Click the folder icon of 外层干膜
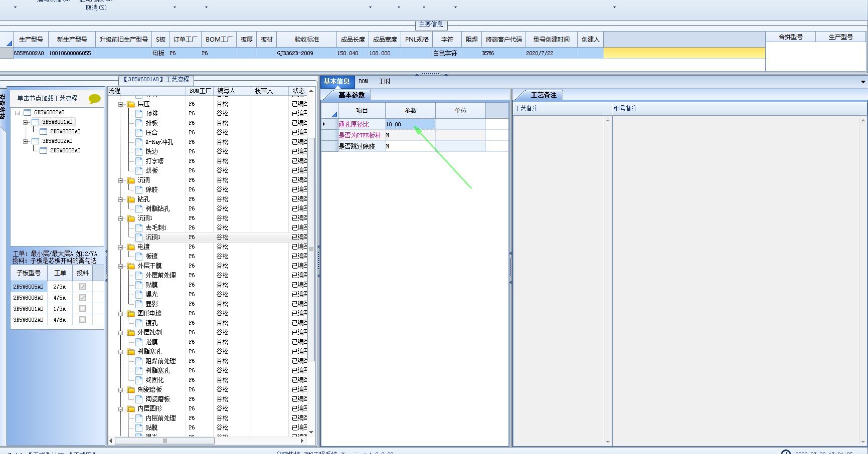Image resolution: width=868 pixels, height=454 pixels. point(131,266)
